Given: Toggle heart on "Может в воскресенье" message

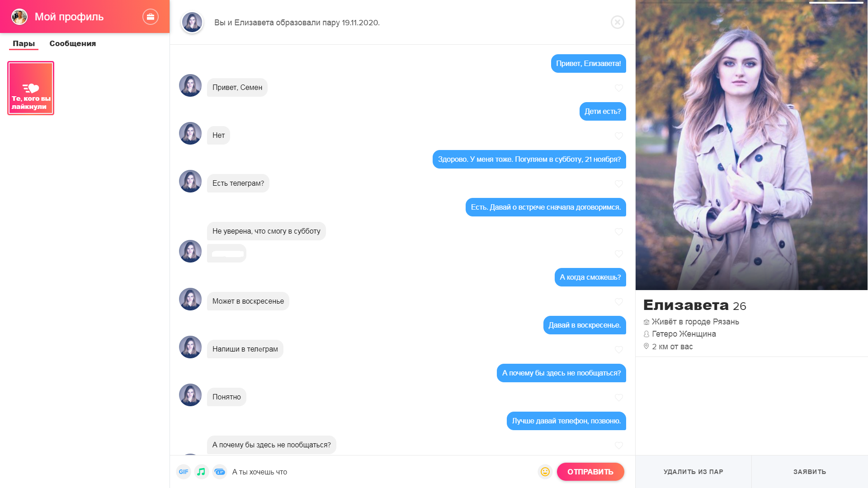Looking at the screenshot, I should click(619, 302).
